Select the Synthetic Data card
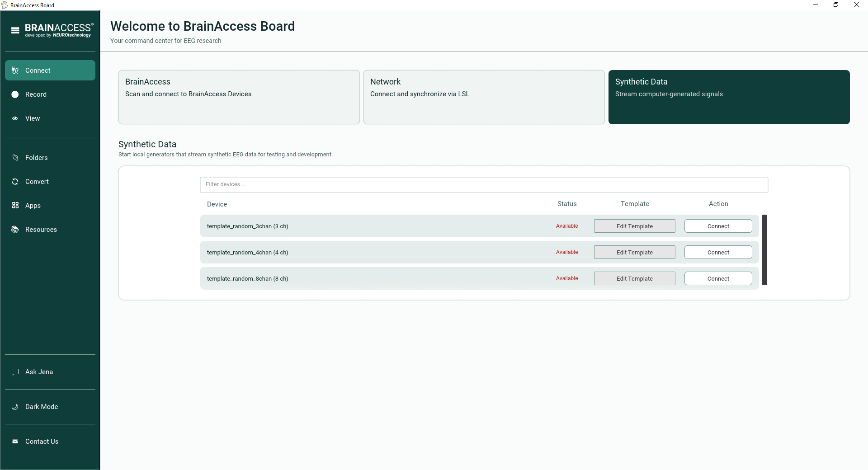The width and height of the screenshot is (868, 470). tap(729, 97)
